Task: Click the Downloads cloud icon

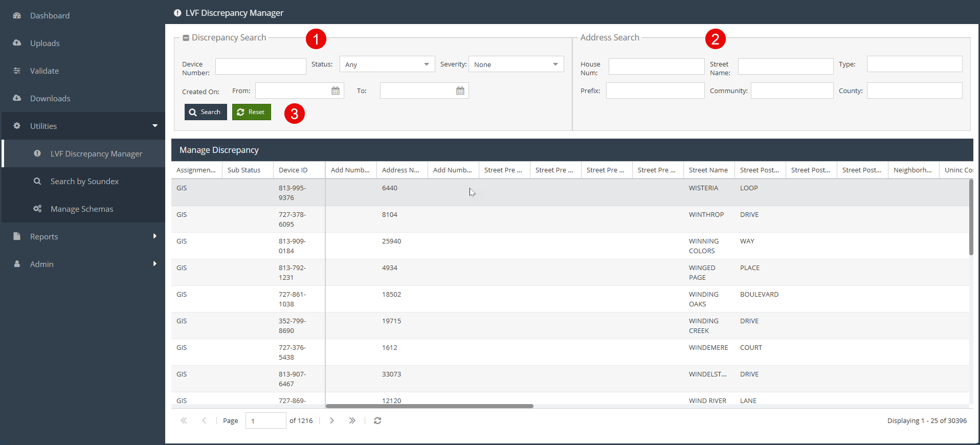Action: point(17,98)
